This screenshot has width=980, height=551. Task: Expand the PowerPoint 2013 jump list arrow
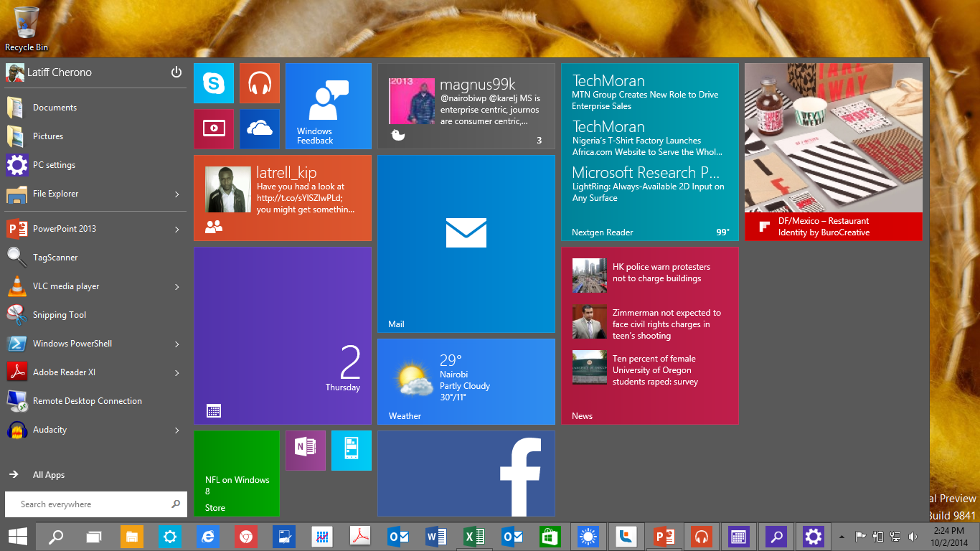point(176,229)
